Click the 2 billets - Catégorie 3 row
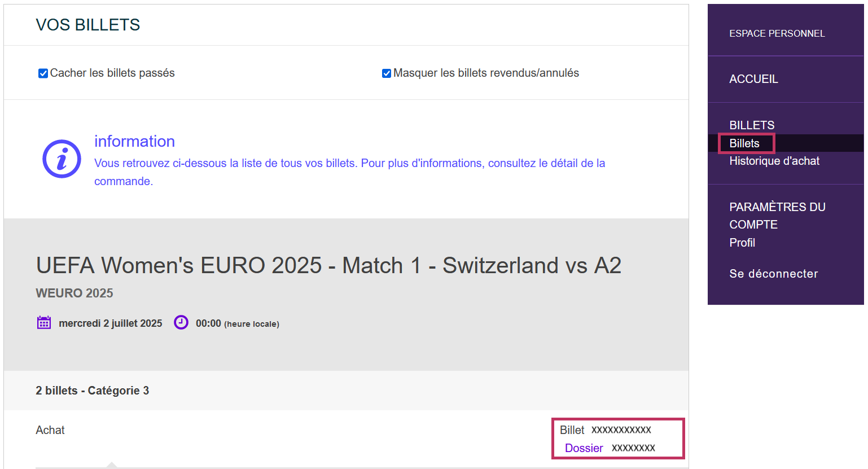Viewport: 868px width, 469px height. click(x=346, y=391)
